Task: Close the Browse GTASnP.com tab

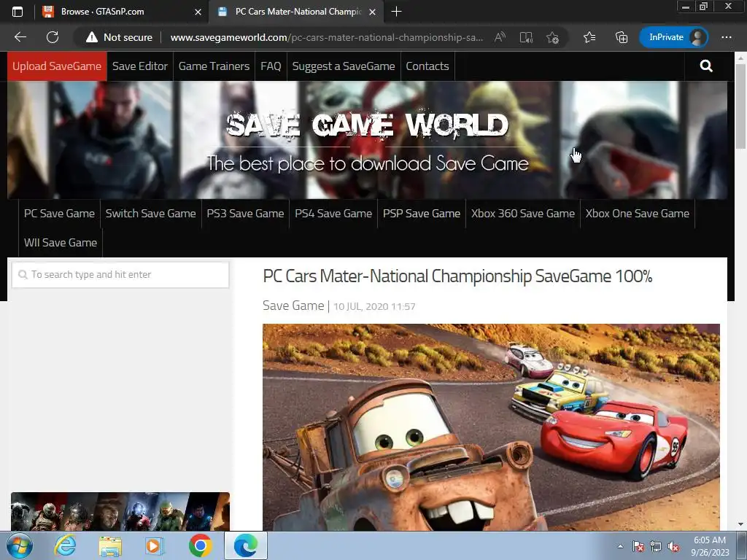Action: (198, 12)
